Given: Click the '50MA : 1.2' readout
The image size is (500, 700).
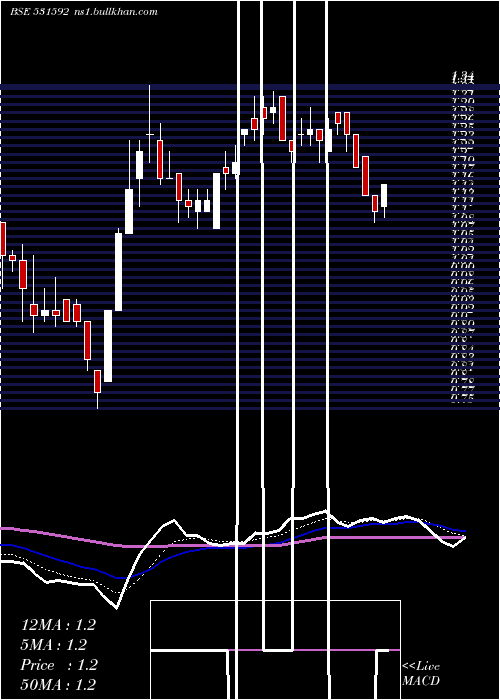Looking at the screenshot, I should 58,685.
